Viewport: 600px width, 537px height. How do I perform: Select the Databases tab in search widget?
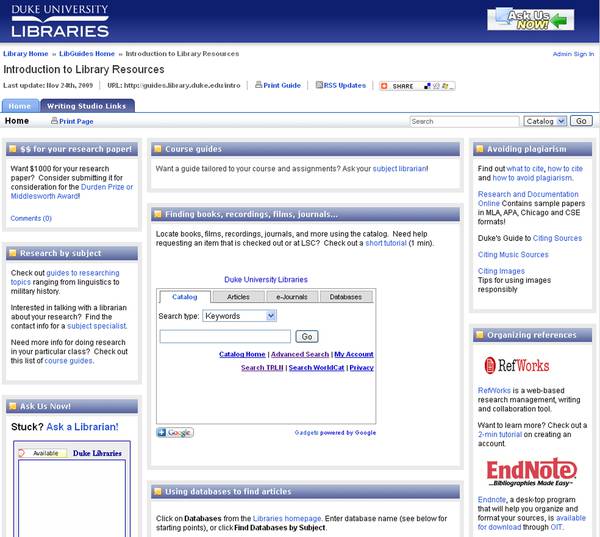pyautogui.click(x=346, y=297)
